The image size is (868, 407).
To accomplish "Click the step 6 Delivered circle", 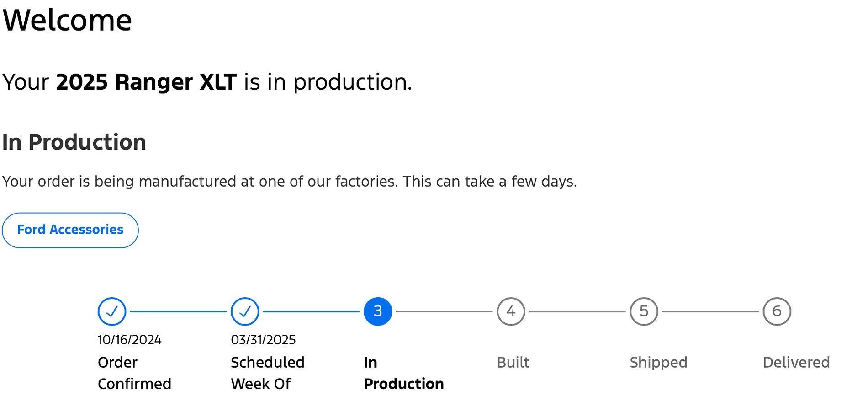I will [x=777, y=311].
